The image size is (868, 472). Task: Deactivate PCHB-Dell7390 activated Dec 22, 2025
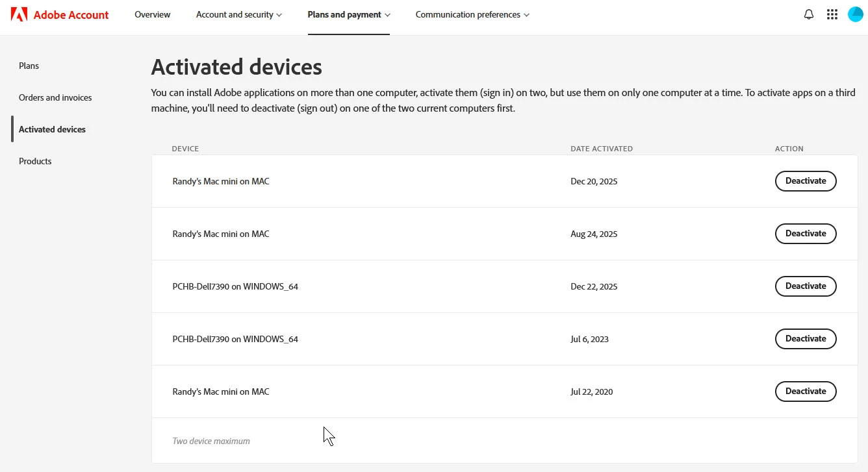tap(806, 286)
